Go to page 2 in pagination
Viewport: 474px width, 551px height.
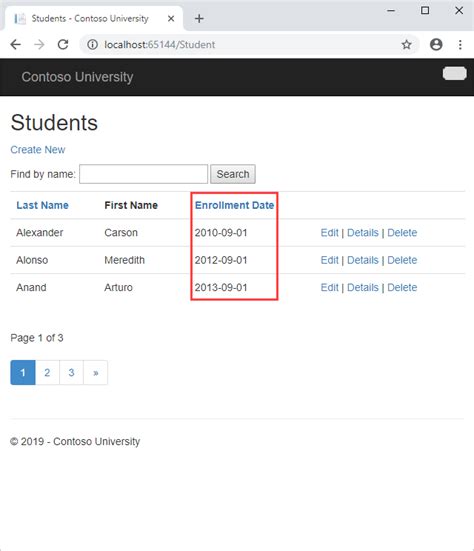pyautogui.click(x=47, y=372)
